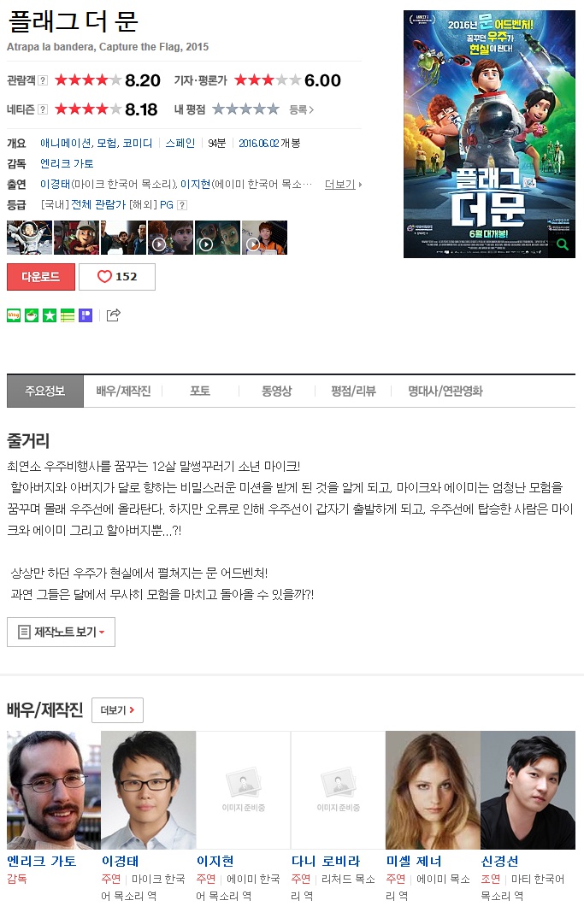Set my rating using the gray stars
Screen dimensions: 584x924
(245, 109)
